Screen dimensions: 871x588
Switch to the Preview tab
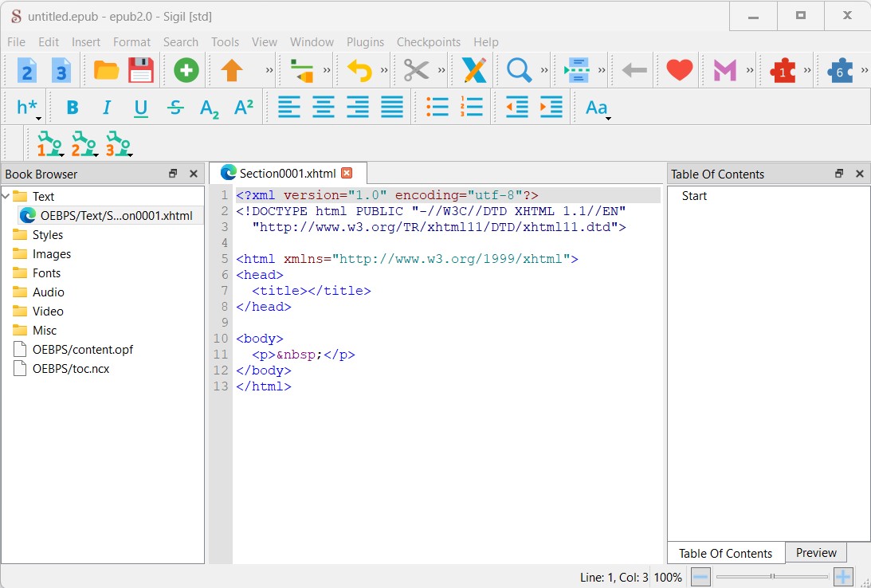coord(816,553)
